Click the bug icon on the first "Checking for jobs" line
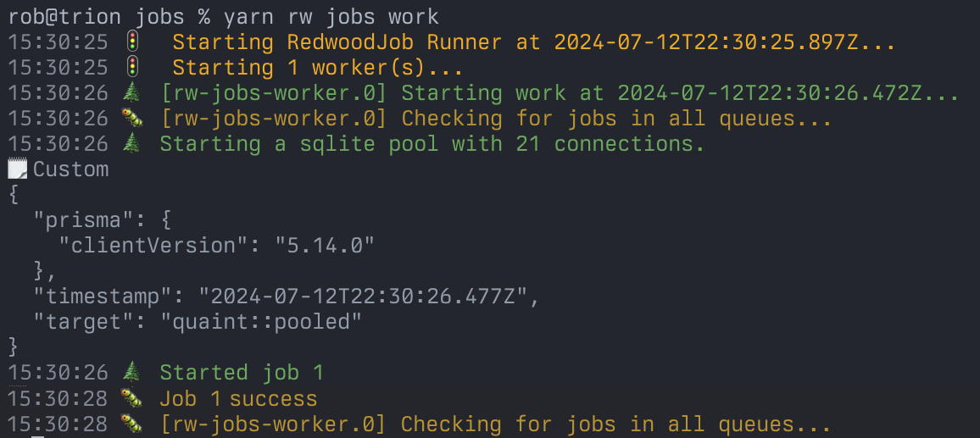 (x=131, y=118)
